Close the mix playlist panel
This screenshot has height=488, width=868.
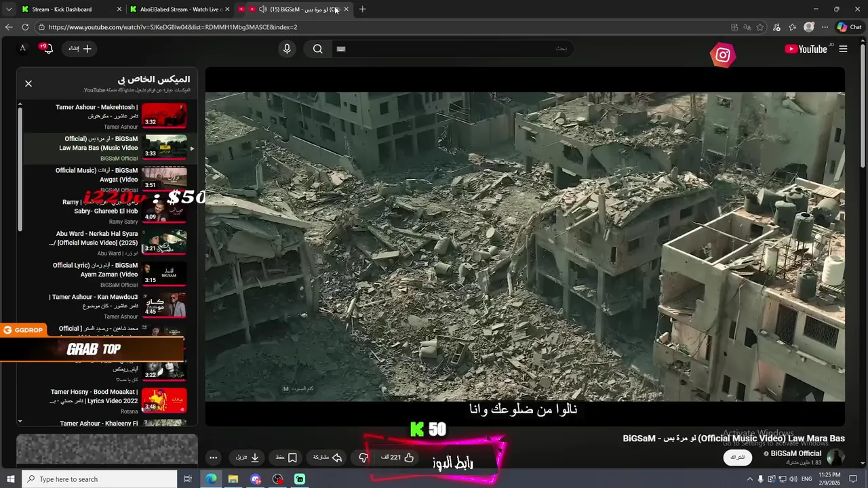28,83
